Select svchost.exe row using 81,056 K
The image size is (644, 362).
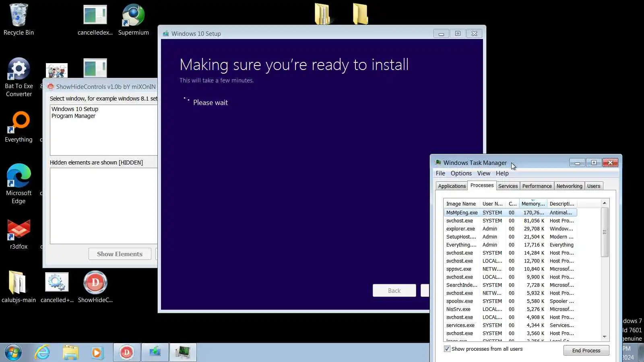pos(510,220)
